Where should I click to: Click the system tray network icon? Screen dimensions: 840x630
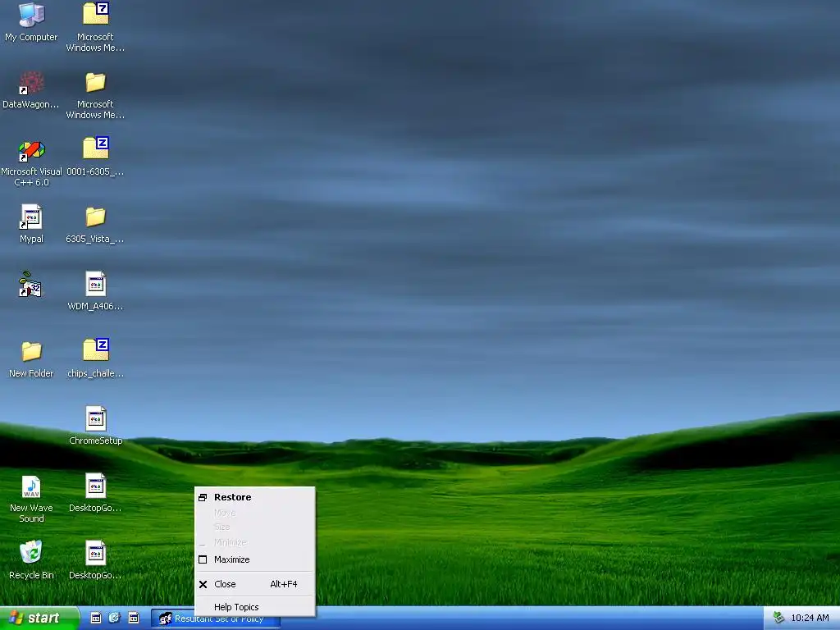click(778, 619)
